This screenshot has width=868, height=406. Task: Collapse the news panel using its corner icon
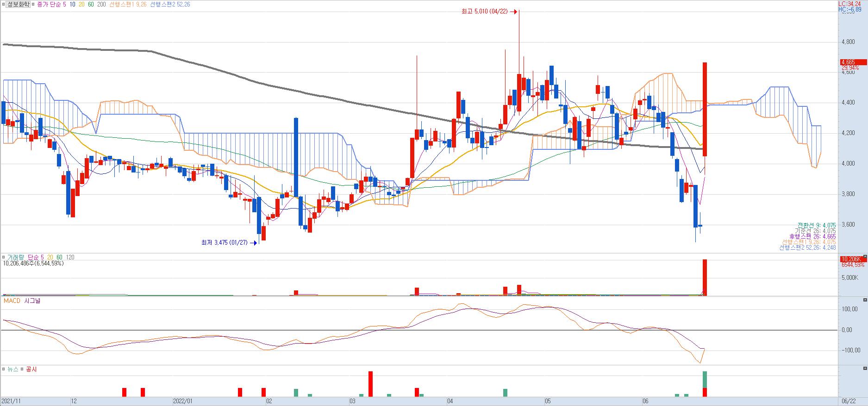tap(865, 369)
